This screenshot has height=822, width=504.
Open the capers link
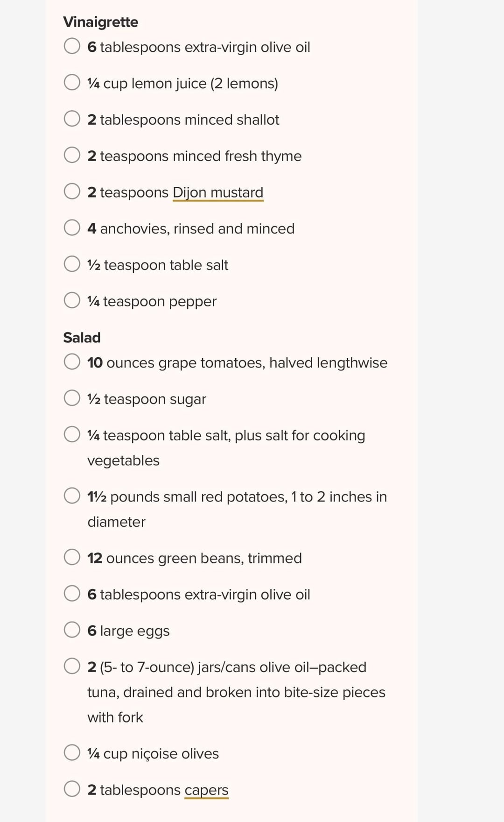click(206, 790)
